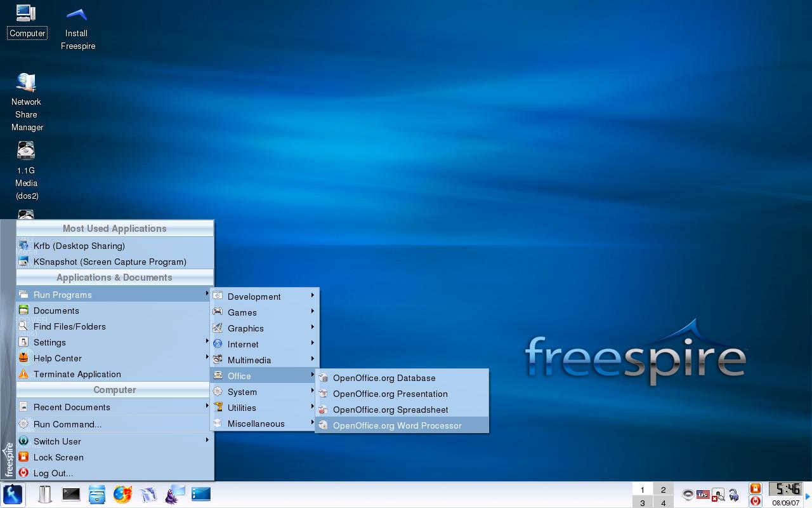The image size is (812, 508).
Task: Expand the Graphics submenu
Action: (x=265, y=328)
